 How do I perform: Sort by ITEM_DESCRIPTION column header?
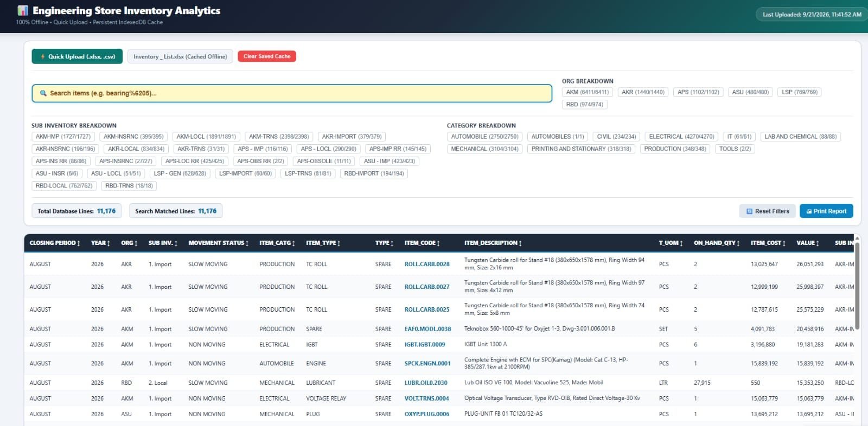point(493,243)
